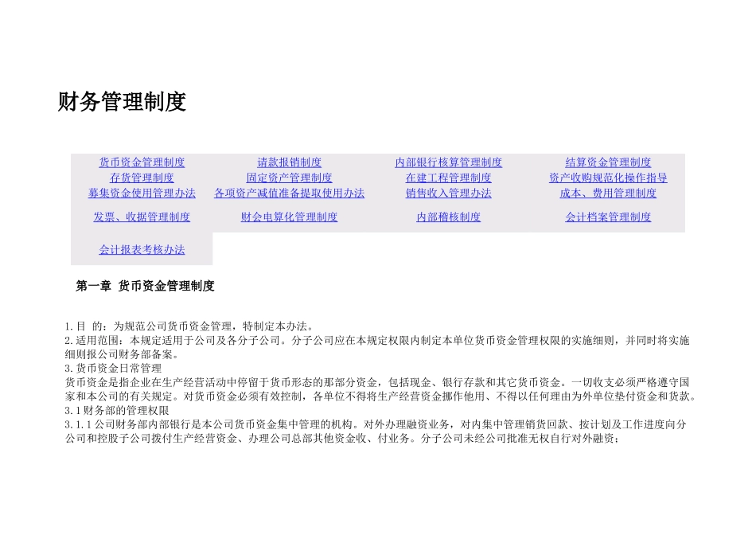The height and width of the screenshot is (535, 756).
Task: Open the 成本、费用管理制度 link
Action: (x=608, y=193)
